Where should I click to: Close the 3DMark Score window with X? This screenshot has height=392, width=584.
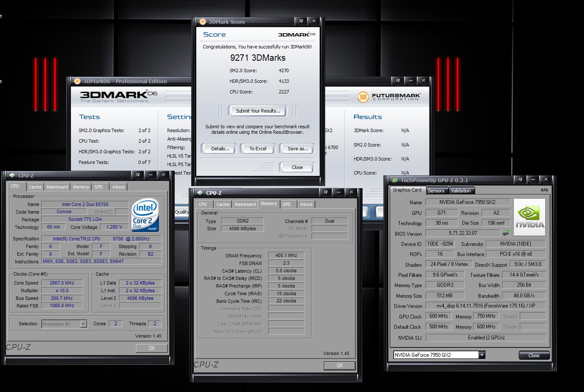tap(314, 21)
